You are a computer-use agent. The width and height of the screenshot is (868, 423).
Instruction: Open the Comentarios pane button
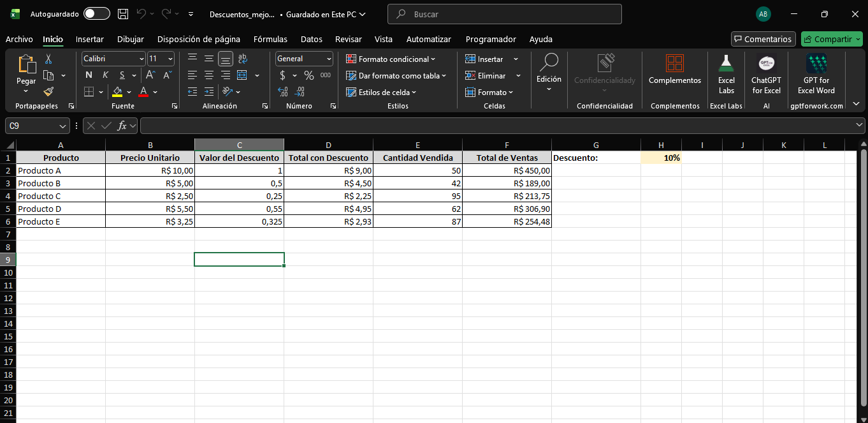[763, 39]
